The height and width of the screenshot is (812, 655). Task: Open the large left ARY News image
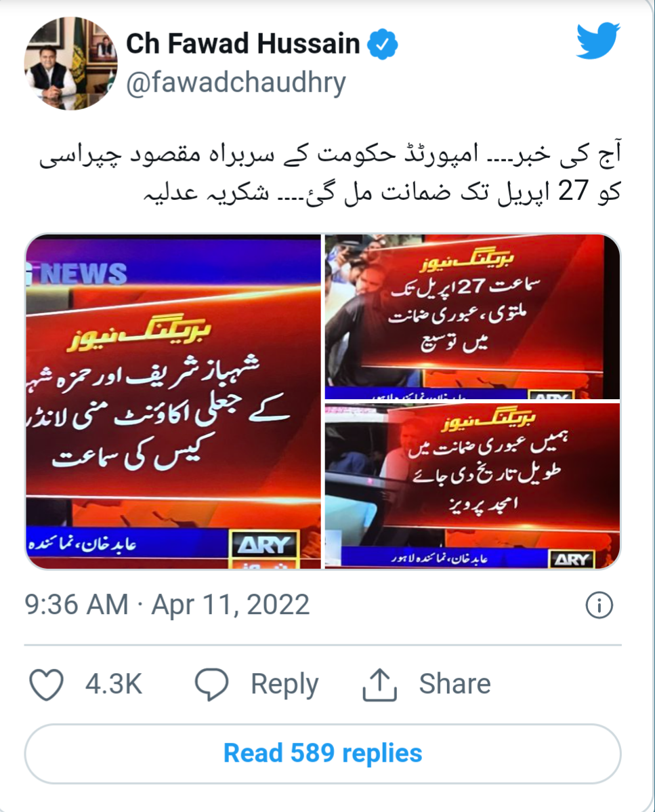(x=173, y=401)
